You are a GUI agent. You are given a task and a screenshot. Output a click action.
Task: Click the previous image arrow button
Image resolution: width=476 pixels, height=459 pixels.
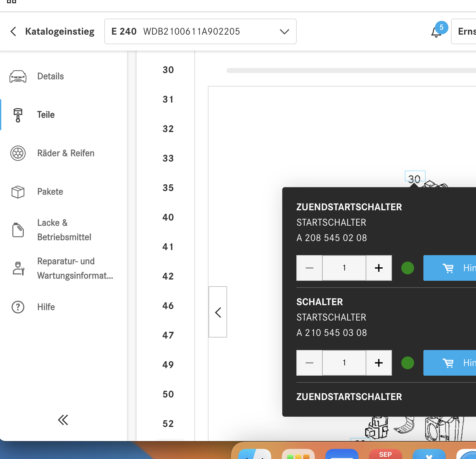click(218, 312)
